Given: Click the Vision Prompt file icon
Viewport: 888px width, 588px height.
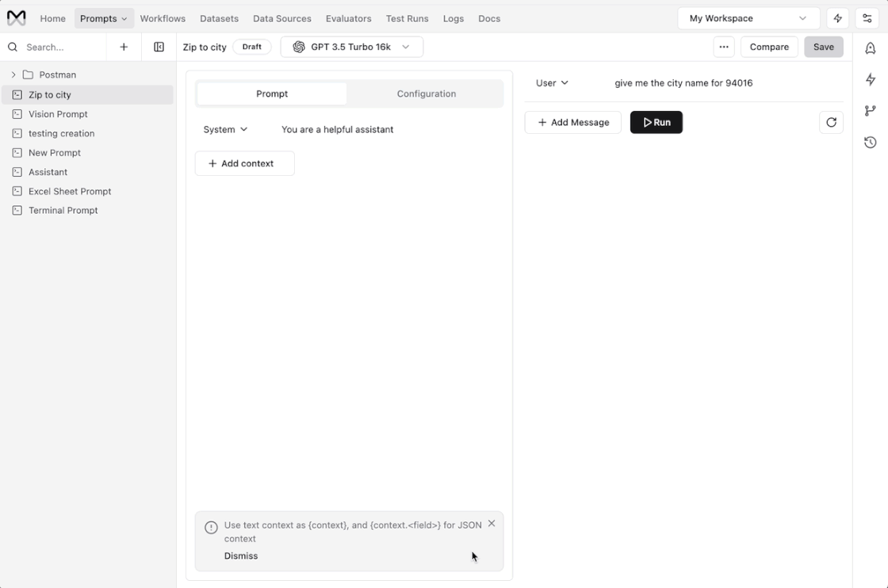Looking at the screenshot, I should pos(17,114).
